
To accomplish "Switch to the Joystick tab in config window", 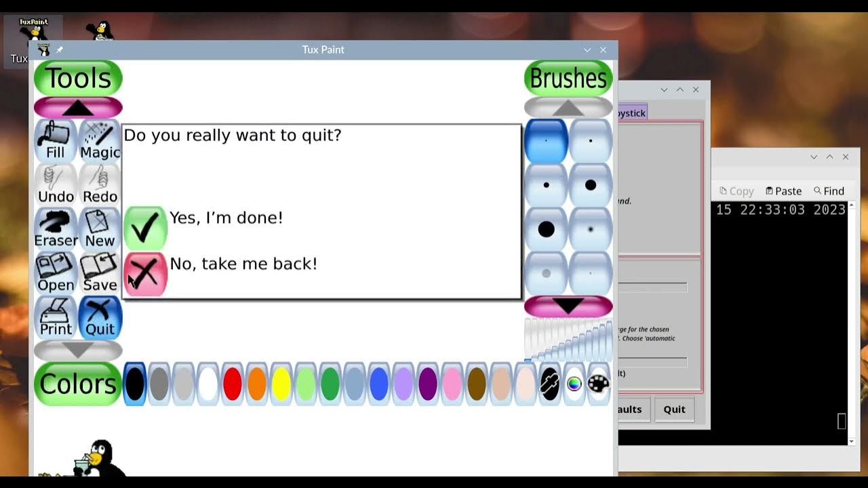I will 632,113.
